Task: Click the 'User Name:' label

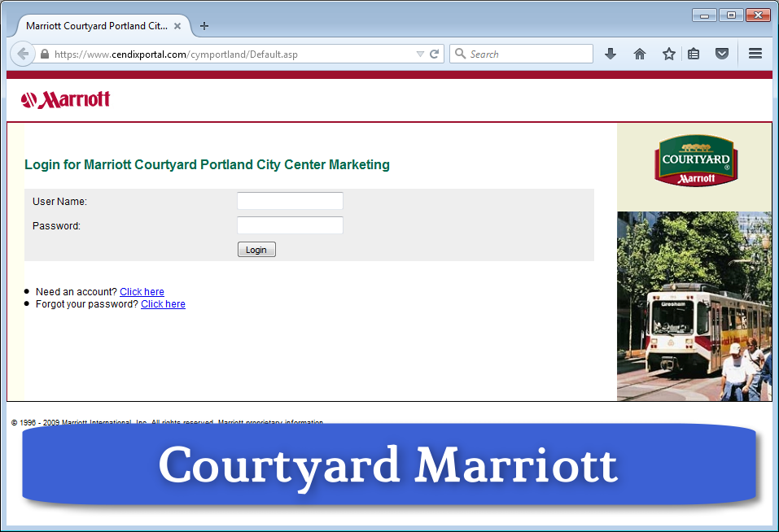Action: 59,202
